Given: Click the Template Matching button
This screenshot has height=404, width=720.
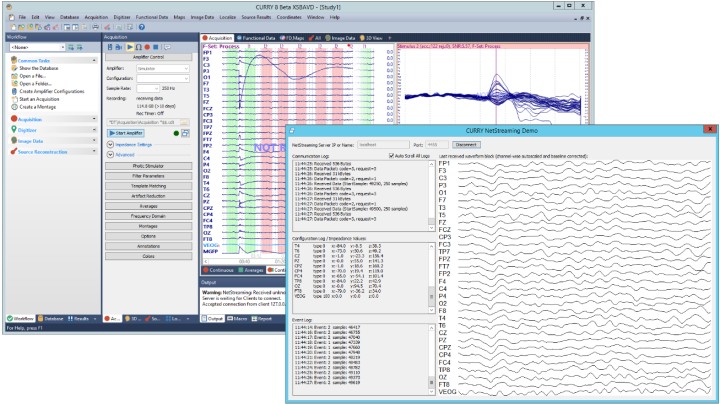Looking at the screenshot, I should tap(148, 186).
